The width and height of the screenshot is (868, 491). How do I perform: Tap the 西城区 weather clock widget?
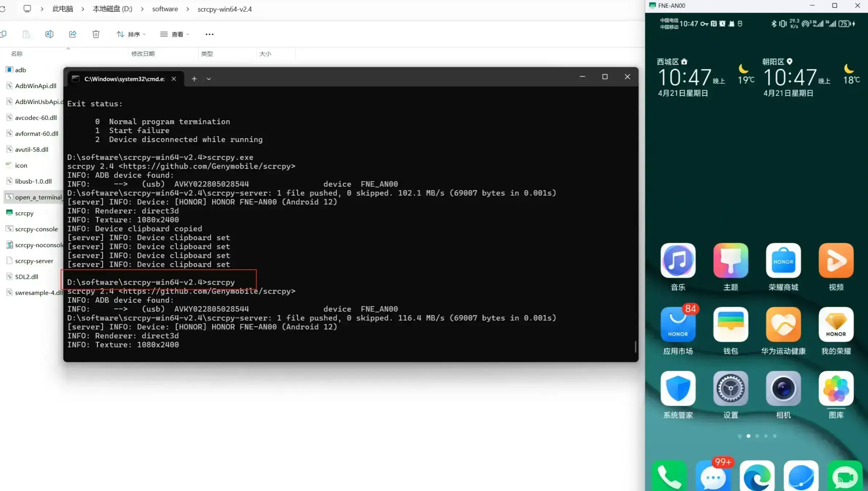(705, 77)
